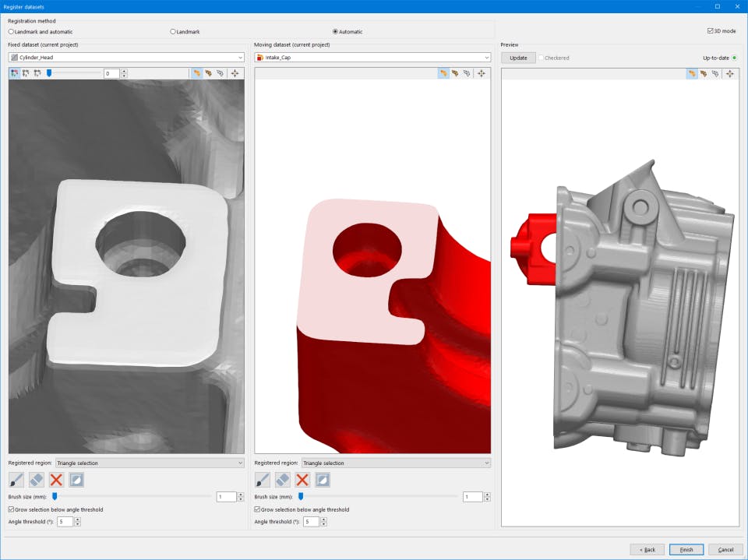This screenshot has width=748, height=560.
Task: Select the paint brush tool under fixed dataset
Action: [x=16, y=480]
